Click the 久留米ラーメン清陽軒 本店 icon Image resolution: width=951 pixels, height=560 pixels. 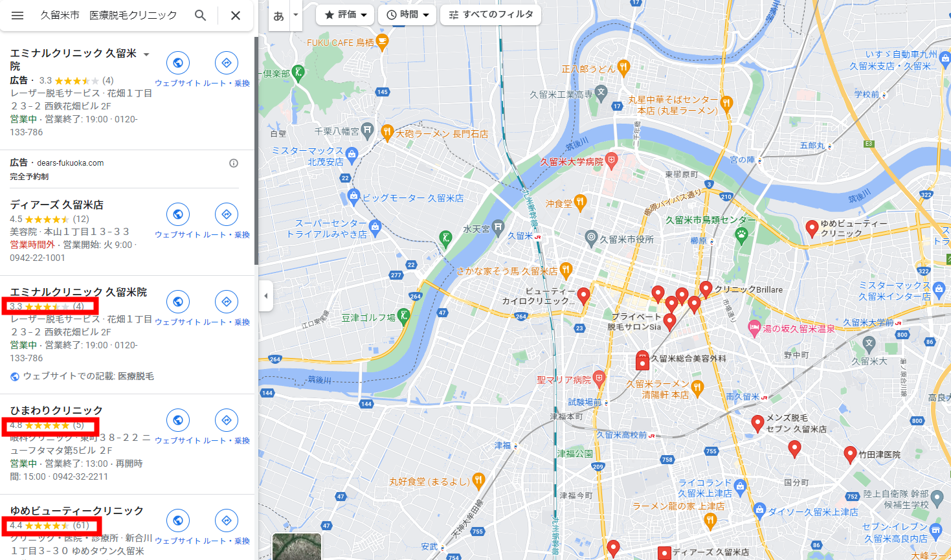(x=697, y=388)
